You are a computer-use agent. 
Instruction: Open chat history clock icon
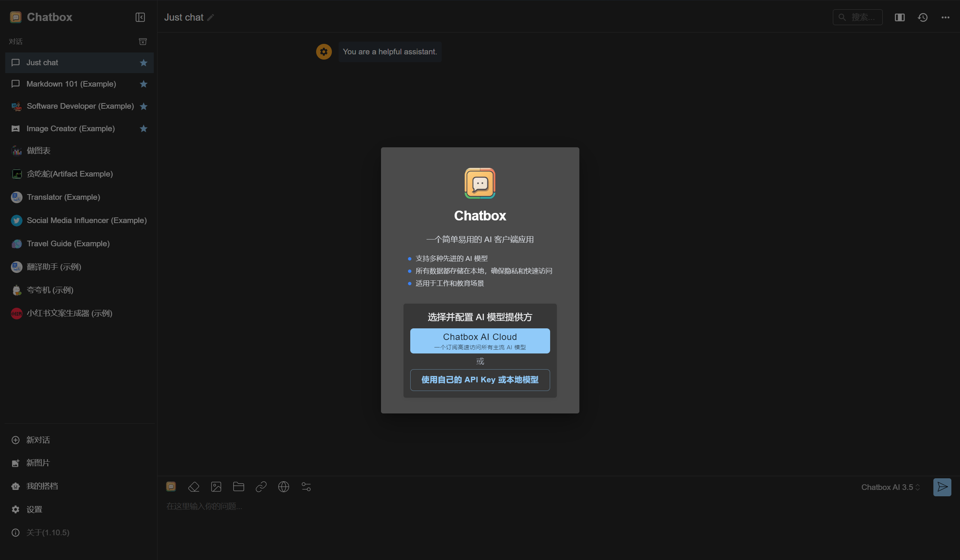pos(922,18)
